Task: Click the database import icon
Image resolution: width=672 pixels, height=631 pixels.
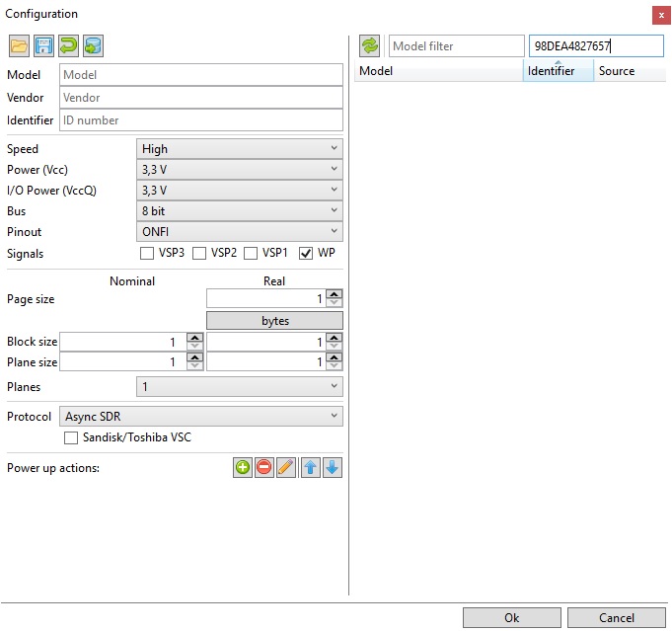Action: click(x=94, y=45)
